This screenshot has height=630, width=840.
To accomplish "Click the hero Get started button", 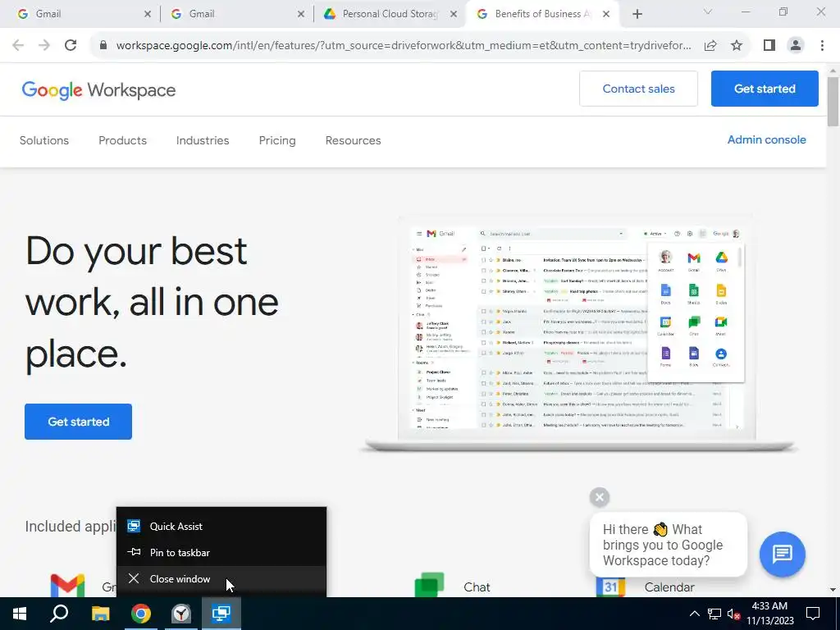I will pyautogui.click(x=78, y=422).
